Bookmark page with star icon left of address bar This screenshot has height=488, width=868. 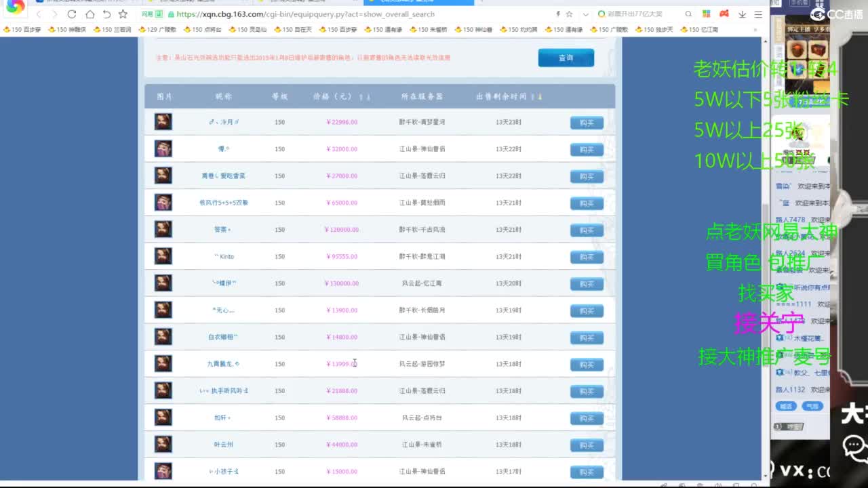click(123, 14)
